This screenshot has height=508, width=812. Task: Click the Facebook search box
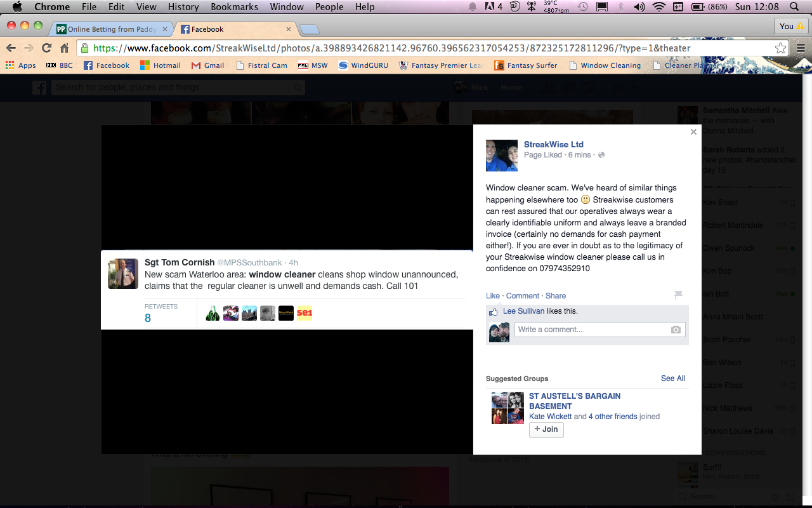(178, 87)
